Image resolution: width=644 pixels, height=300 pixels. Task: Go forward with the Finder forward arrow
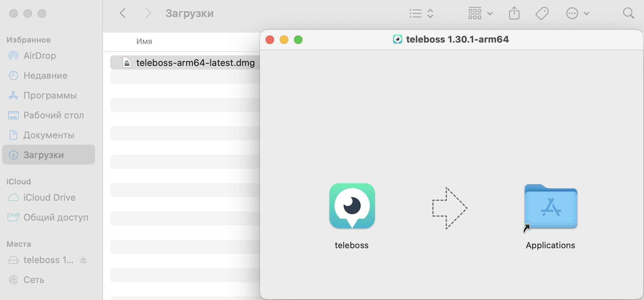pos(148,13)
